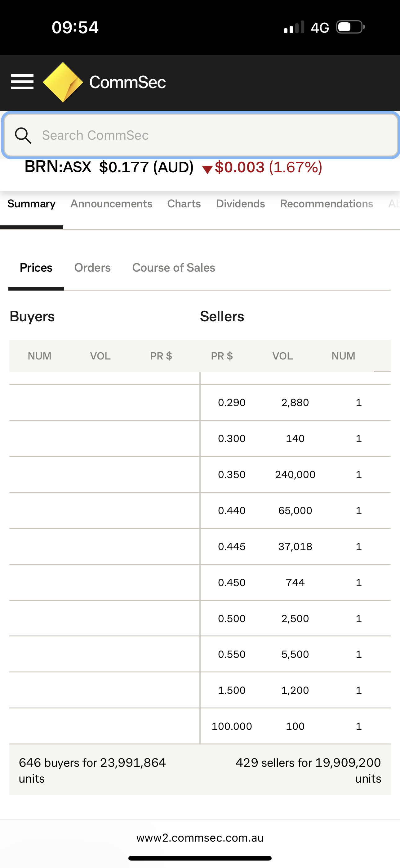400x868 pixels.
Task: Show the Course of Sales sub-tab
Action: (173, 268)
